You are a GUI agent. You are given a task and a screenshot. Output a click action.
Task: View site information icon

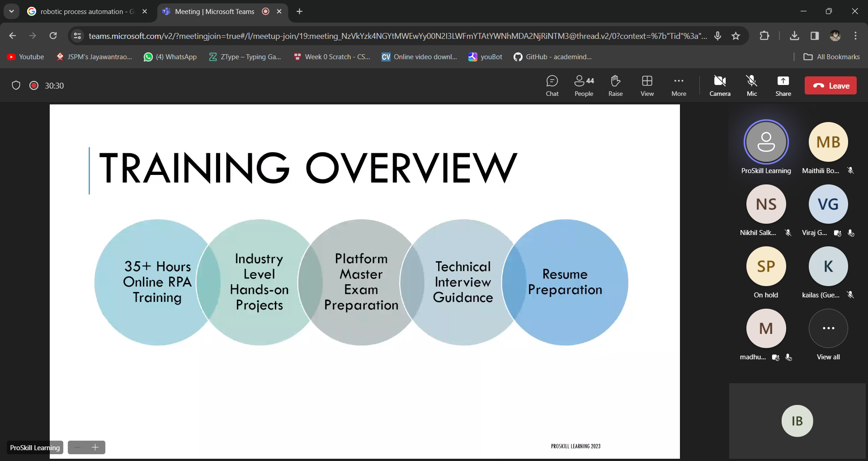(77, 36)
